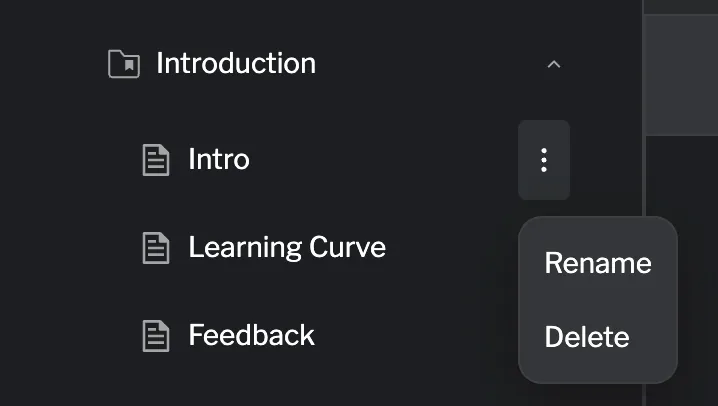The width and height of the screenshot is (718, 406).
Task: Click the Introduction section title
Action: [235, 64]
